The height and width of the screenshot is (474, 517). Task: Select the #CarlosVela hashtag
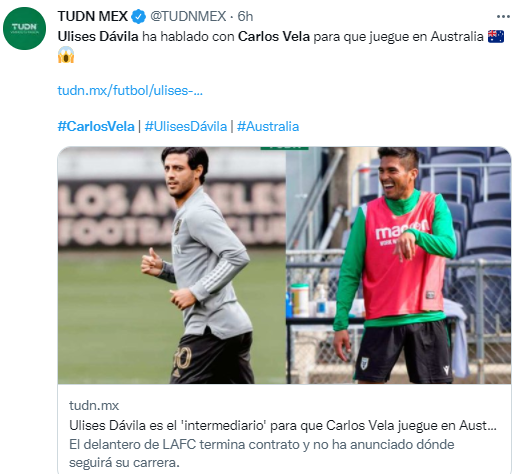point(96,127)
